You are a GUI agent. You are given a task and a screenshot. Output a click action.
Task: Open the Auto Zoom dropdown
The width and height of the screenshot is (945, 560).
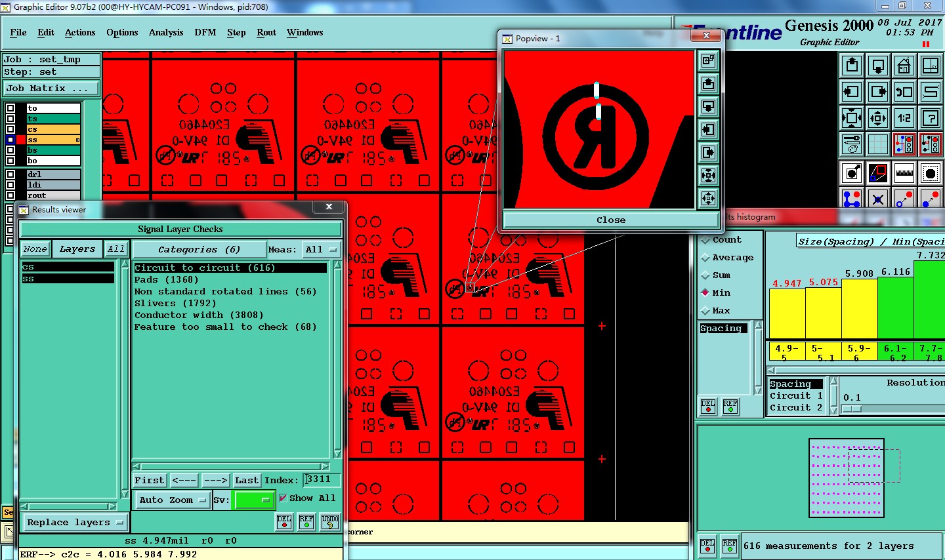point(173,500)
